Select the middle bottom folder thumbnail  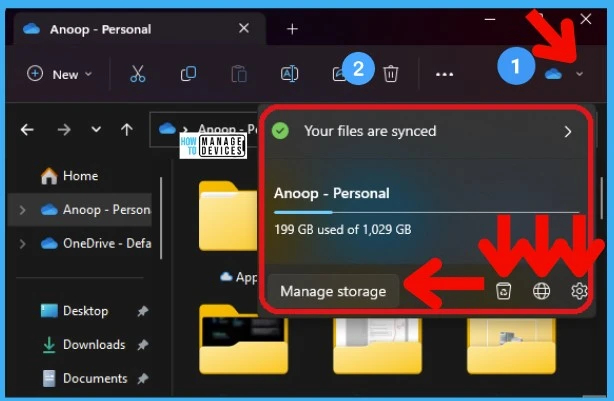coord(377,345)
